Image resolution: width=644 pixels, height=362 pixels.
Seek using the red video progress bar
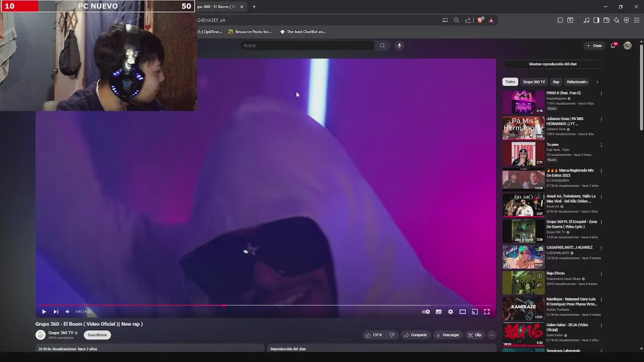pyautogui.click(x=265, y=305)
